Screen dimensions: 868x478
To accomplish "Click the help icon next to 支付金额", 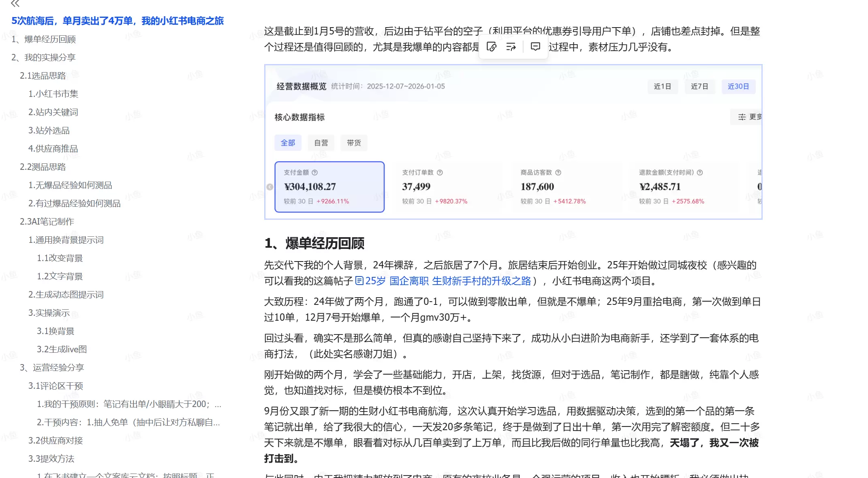I will 315,172.
